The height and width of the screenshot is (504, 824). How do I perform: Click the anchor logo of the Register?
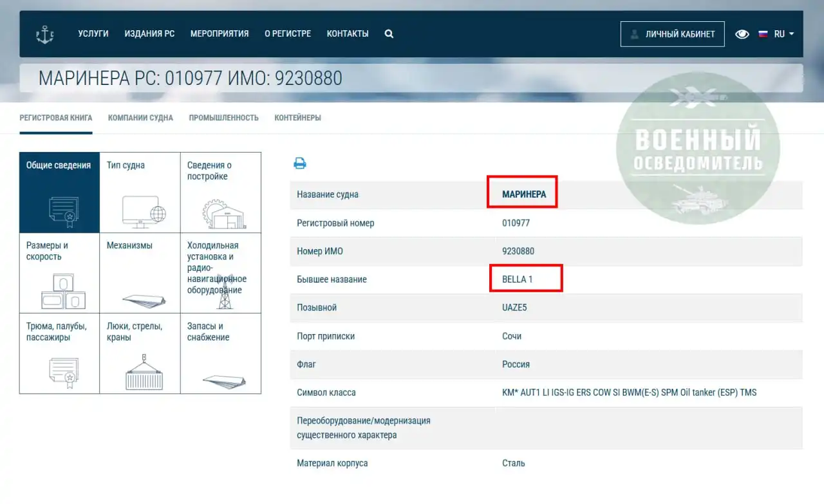(45, 33)
